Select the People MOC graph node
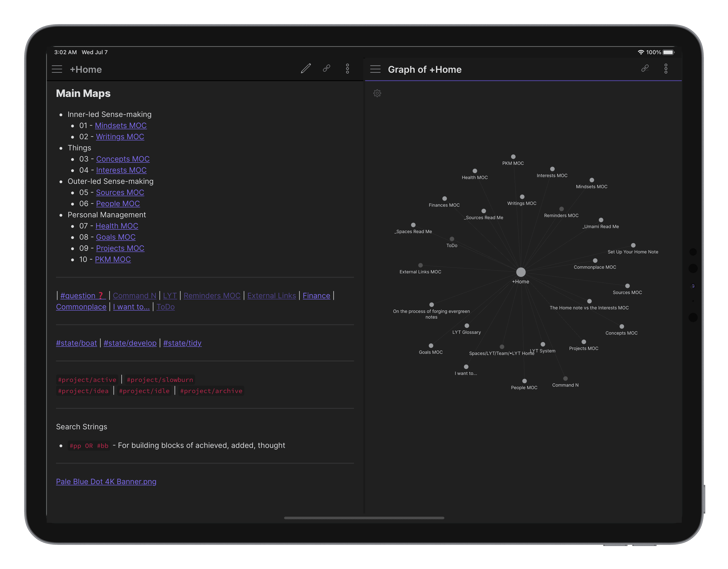This screenshot has width=728, height=569. (x=524, y=381)
